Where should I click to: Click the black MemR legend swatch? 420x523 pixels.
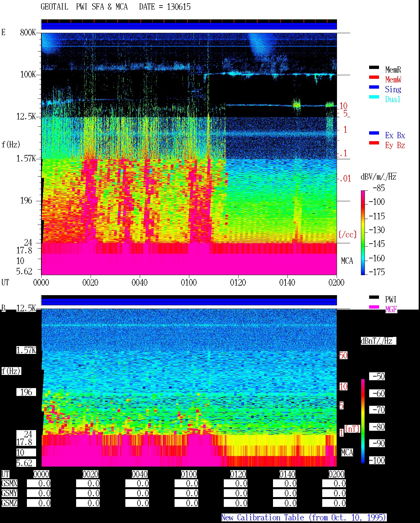pyautogui.click(x=374, y=68)
